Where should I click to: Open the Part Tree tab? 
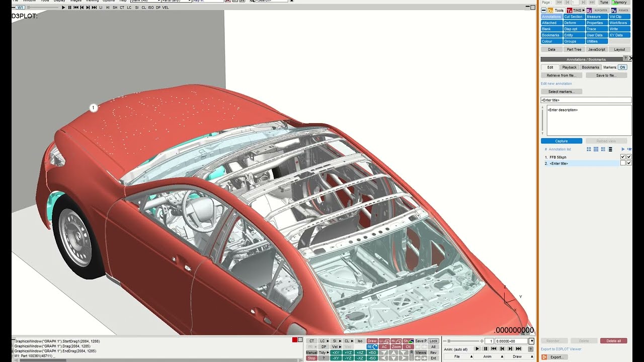point(574,49)
